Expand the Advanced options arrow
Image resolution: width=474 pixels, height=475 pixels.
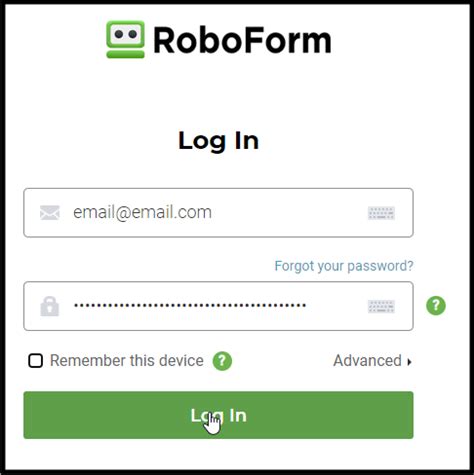tap(409, 362)
